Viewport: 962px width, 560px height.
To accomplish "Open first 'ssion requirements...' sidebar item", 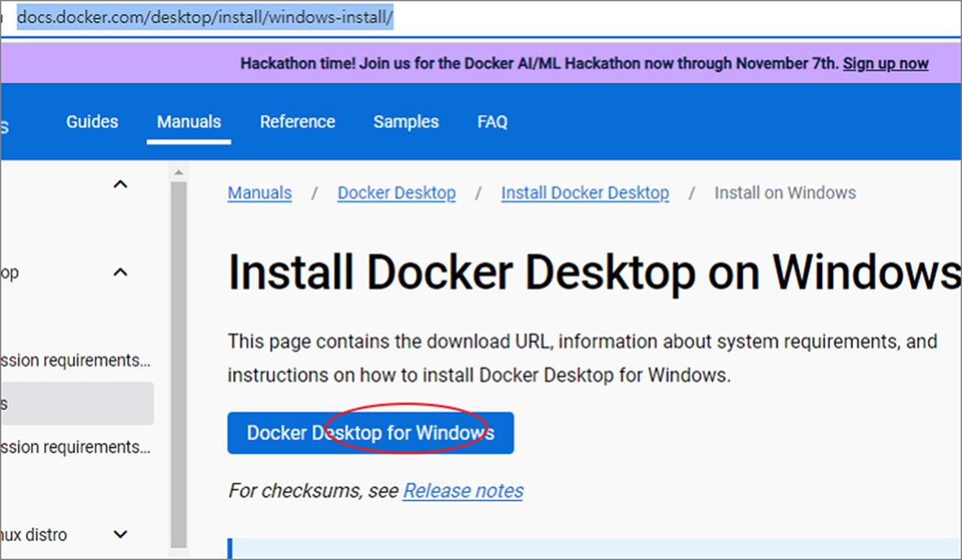I will pos(76,360).
